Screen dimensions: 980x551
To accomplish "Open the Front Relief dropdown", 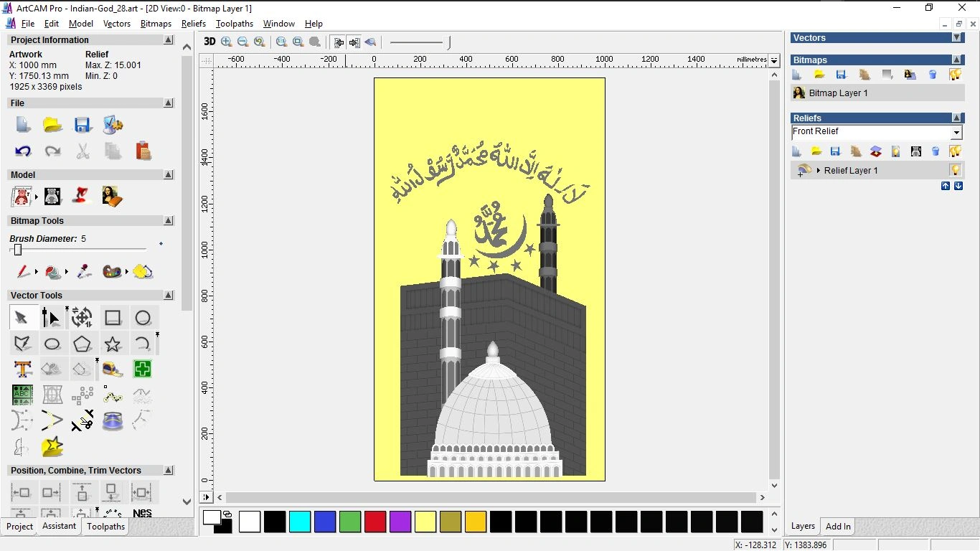I will [x=956, y=133].
